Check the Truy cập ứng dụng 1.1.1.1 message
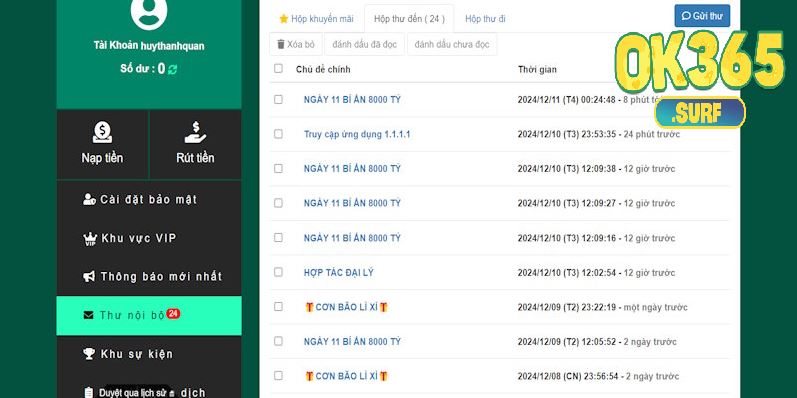797x398 pixels. 278,134
